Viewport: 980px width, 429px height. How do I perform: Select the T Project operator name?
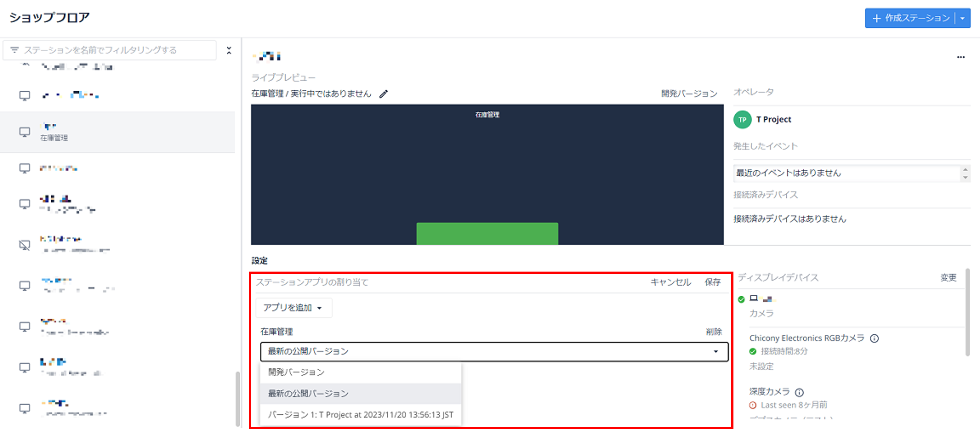click(773, 119)
